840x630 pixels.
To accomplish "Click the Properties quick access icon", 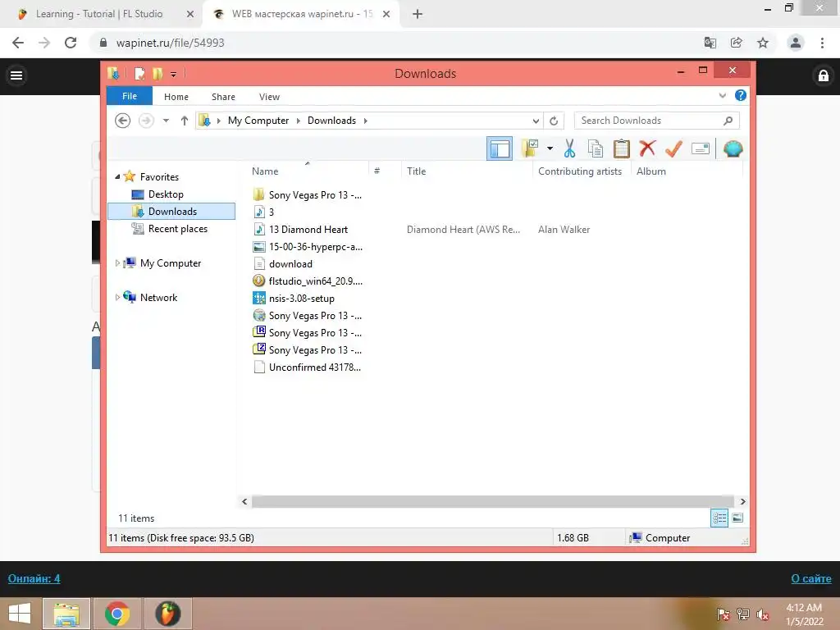I will click(139, 73).
